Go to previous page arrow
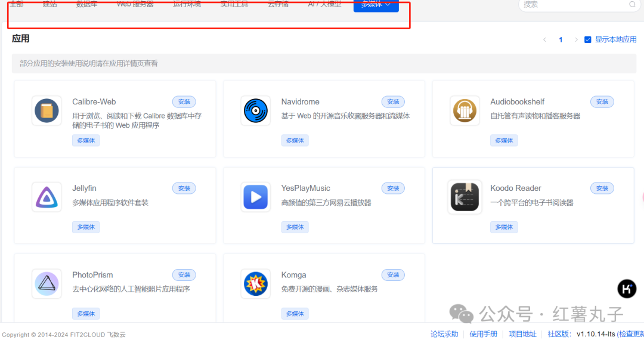The height and width of the screenshot is (340, 644). point(544,40)
